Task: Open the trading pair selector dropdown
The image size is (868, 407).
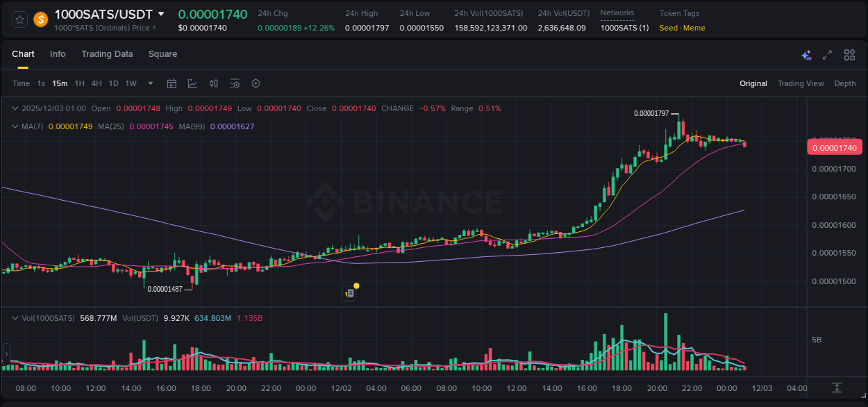Action: click(x=162, y=13)
